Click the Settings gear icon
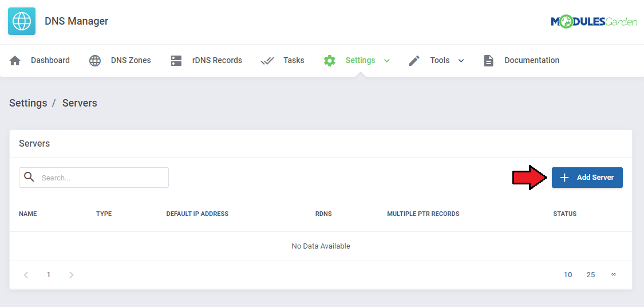 point(329,61)
